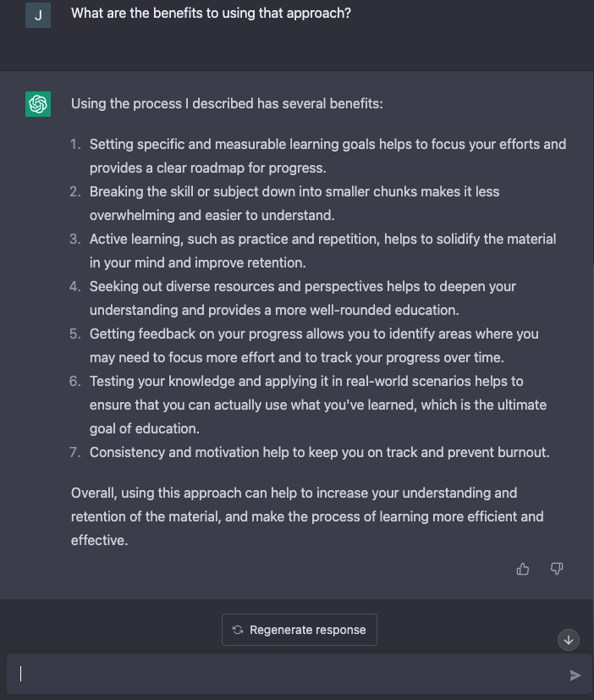Screen dimensions: 594x700
Task: Click the thumbs down feedback icon
Action: tap(557, 569)
